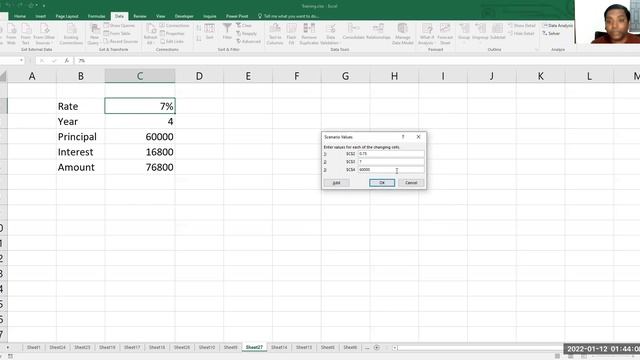Viewport: 640px width, 360px height.
Task: Click Data Analysis in Analyze group
Action: coord(558,25)
